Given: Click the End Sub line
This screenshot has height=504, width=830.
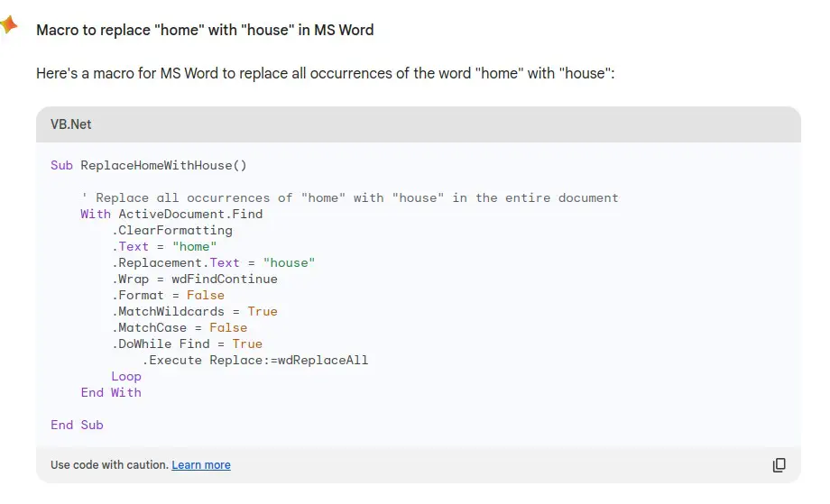Looking at the screenshot, I should tap(78, 425).
